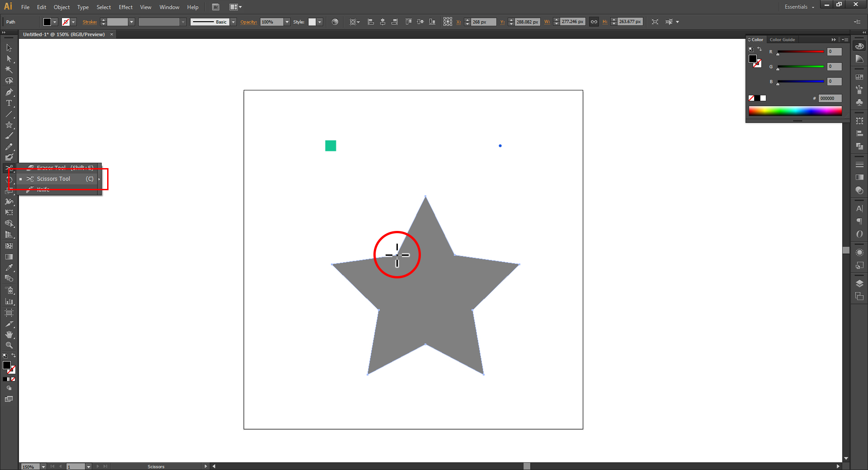Viewport: 868px width, 470px height.
Task: Open the Basic brush definition dropdown
Action: (x=233, y=22)
